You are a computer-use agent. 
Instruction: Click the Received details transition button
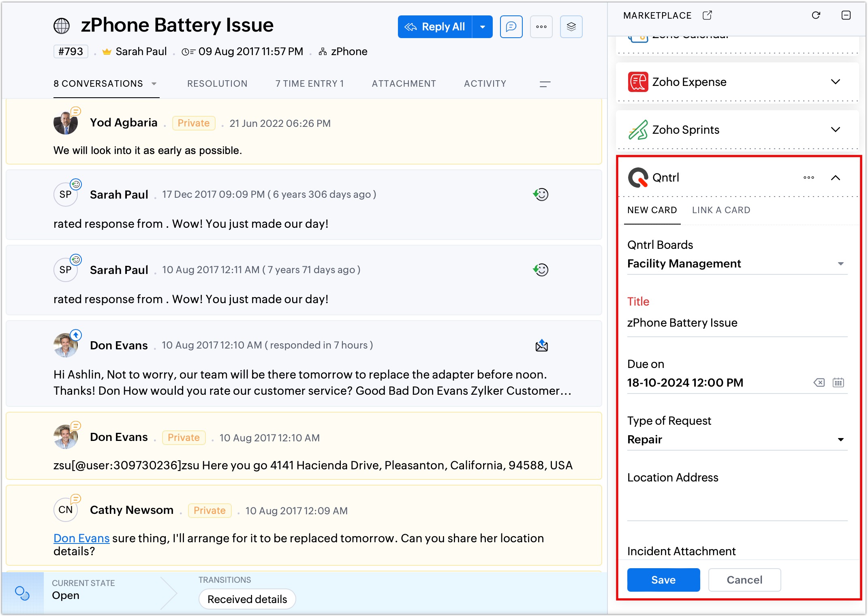click(247, 599)
